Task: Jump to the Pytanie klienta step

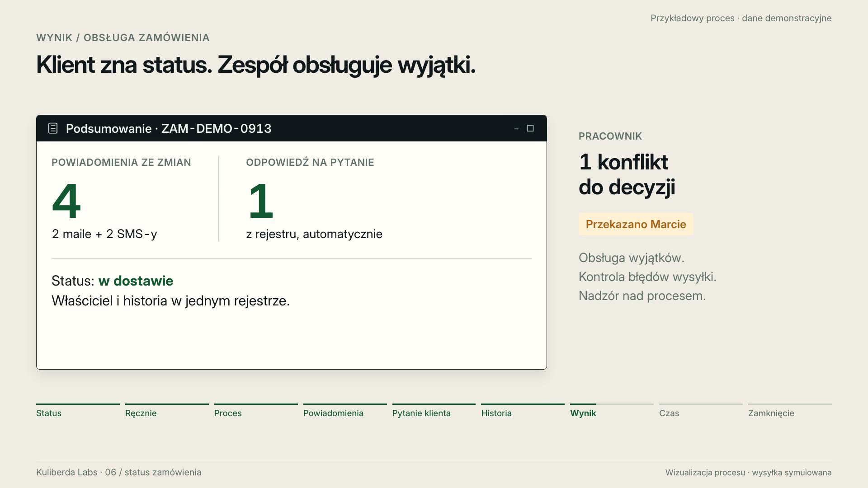Action: point(434,411)
